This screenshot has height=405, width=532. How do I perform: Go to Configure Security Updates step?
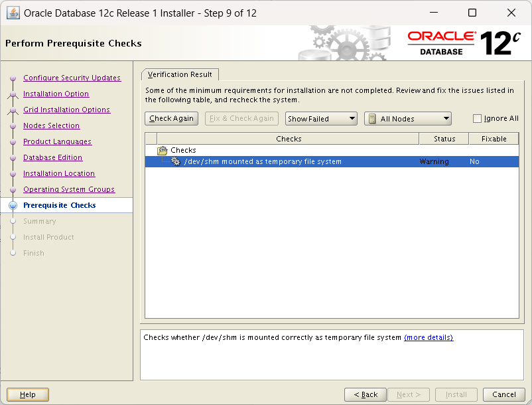click(72, 78)
